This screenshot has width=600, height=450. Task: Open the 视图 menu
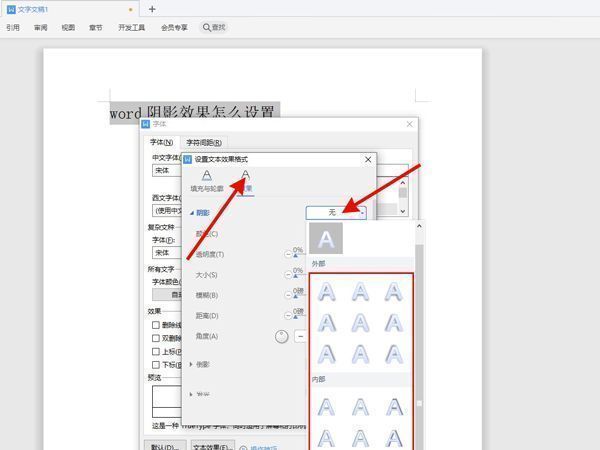click(x=68, y=28)
